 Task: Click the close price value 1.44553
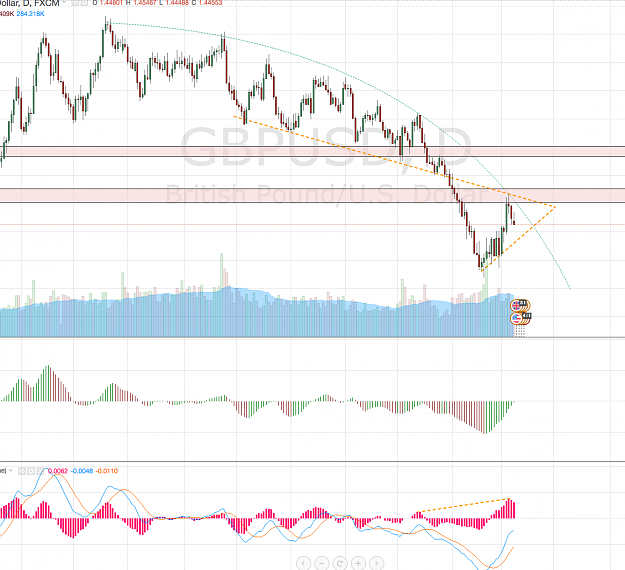pos(211,3)
